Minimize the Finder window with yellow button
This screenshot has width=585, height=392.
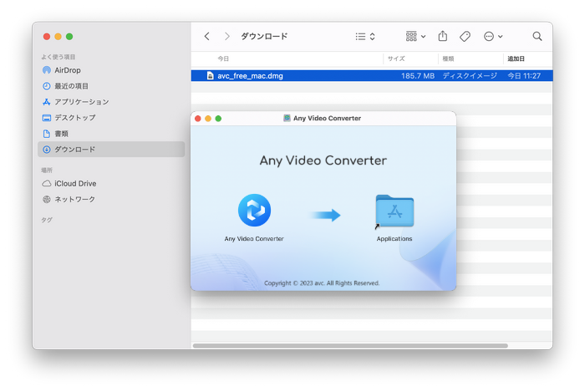pos(58,37)
